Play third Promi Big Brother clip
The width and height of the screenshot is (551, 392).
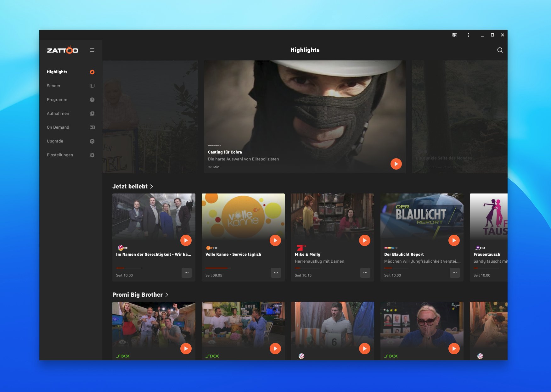pos(365,349)
